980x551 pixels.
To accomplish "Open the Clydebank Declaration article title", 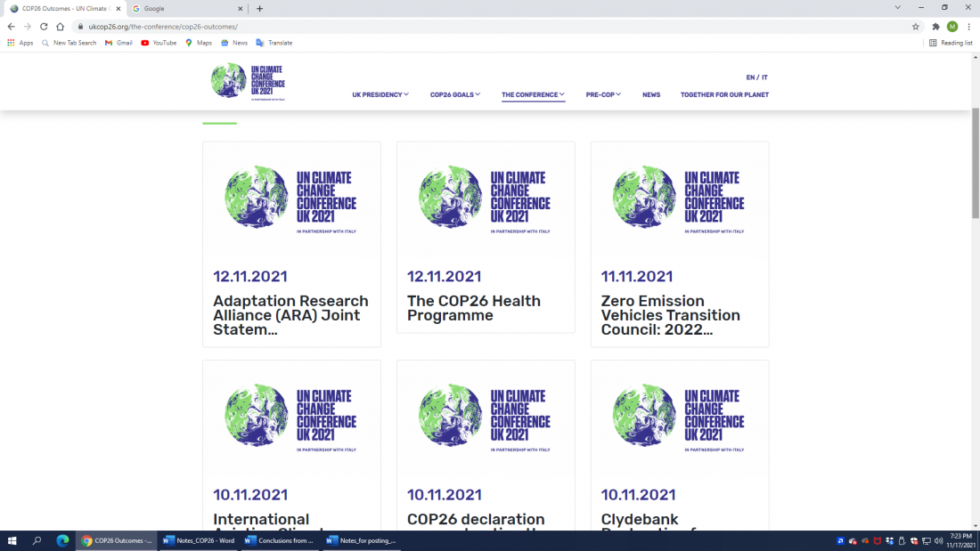I will 649,523.
